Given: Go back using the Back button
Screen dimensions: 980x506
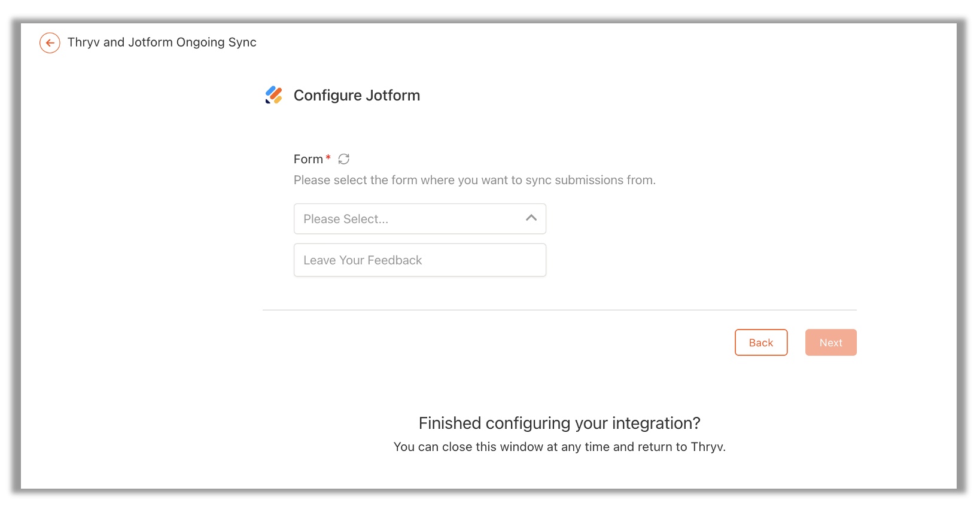Looking at the screenshot, I should [761, 343].
